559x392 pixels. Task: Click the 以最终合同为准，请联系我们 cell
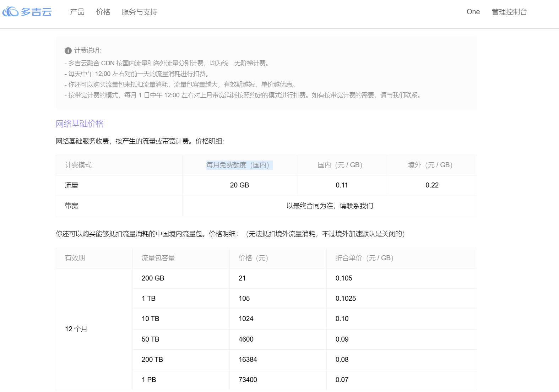(x=330, y=206)
